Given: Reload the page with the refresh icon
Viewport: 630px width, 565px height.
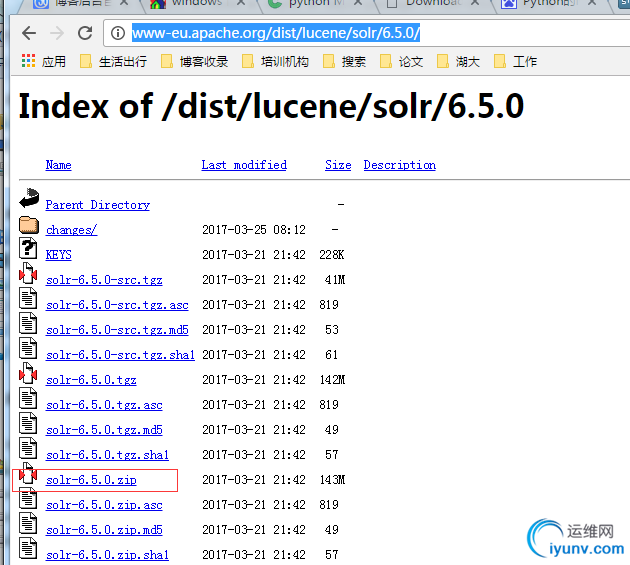Looking at the screenshot, I should (85, 33).
